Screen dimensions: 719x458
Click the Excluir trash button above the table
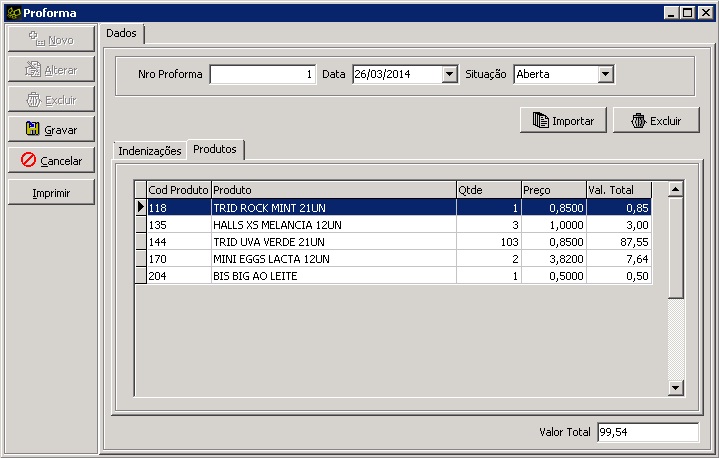(655, 120)
